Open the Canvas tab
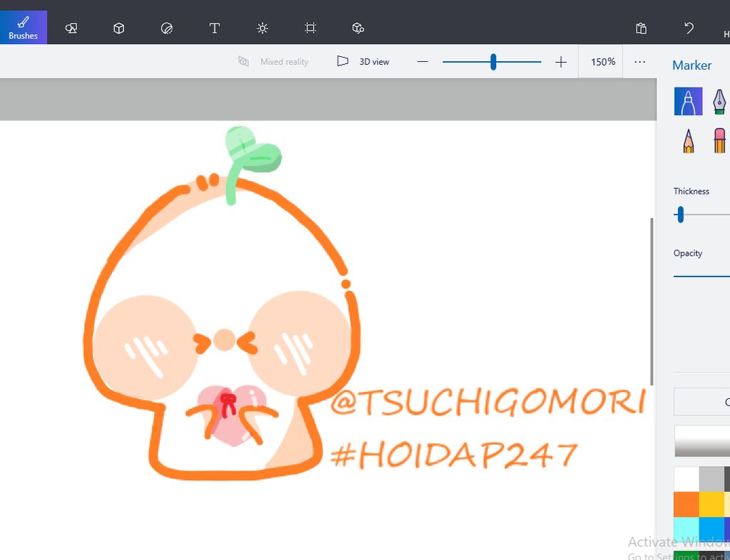 [310, 28]
